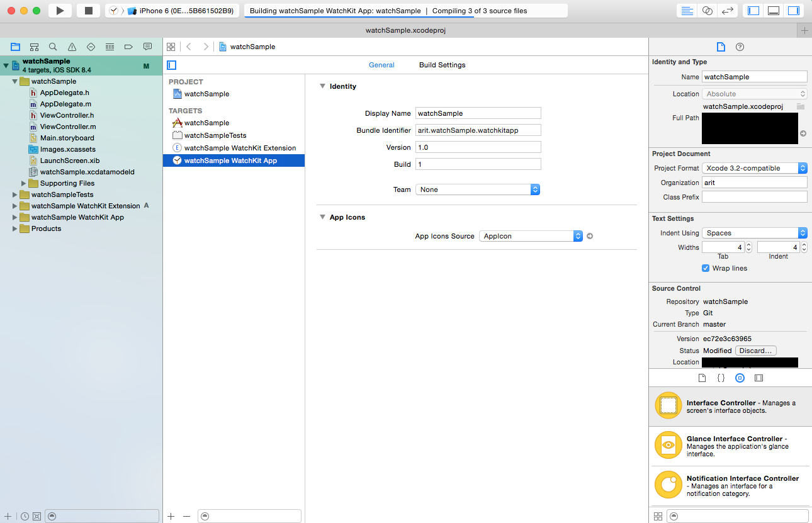Screen dimensions: 812x523
Task: Open the Project Format dropdown
Action: (x=755, y=168)
